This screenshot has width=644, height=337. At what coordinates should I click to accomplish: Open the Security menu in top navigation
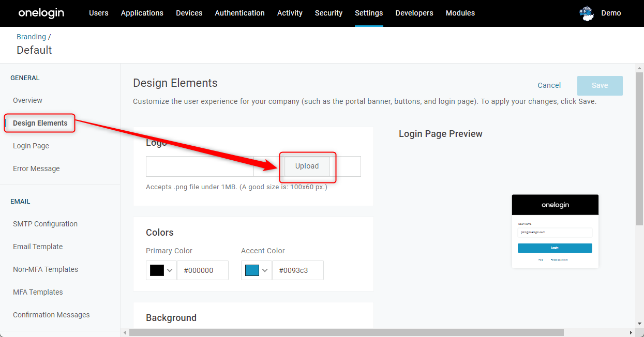click(328, 13)
